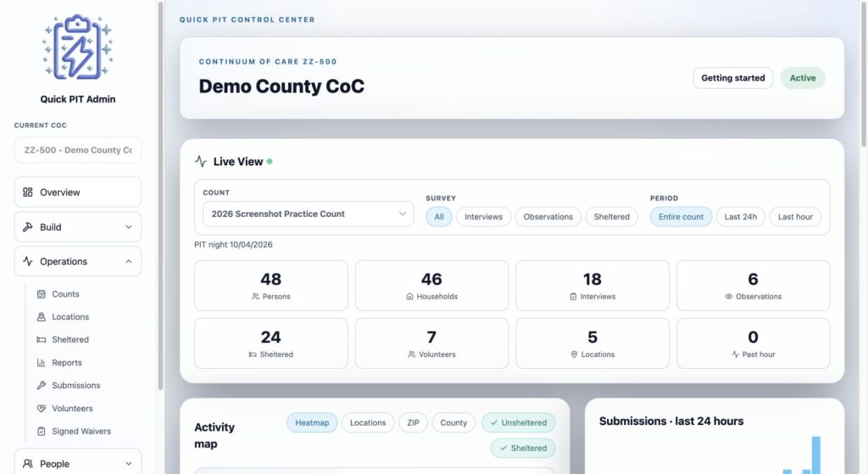Open the Count dropdown 2026 Screenshot Practice Count
The width and height of the screenshot is (868, 474).
click(x=308, y=214)
